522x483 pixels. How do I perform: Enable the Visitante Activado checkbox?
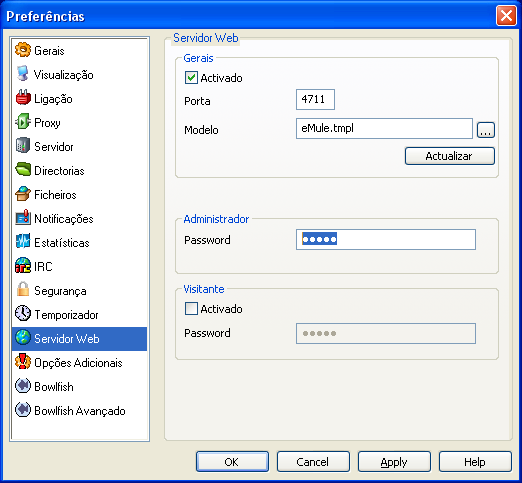pos(191,309)
